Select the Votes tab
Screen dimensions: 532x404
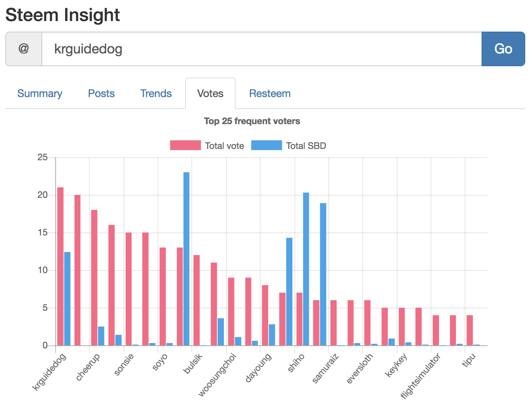tap(210, 93)
